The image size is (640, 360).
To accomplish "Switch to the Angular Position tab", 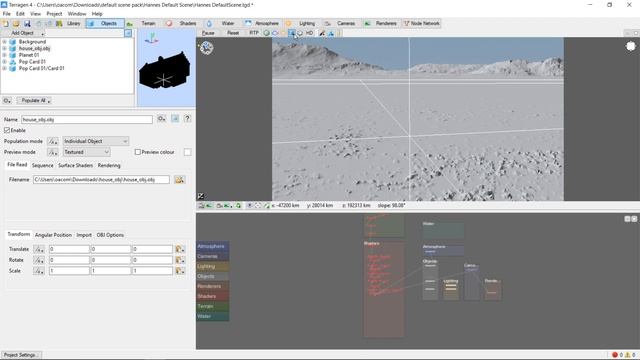I will click(53, 235).
